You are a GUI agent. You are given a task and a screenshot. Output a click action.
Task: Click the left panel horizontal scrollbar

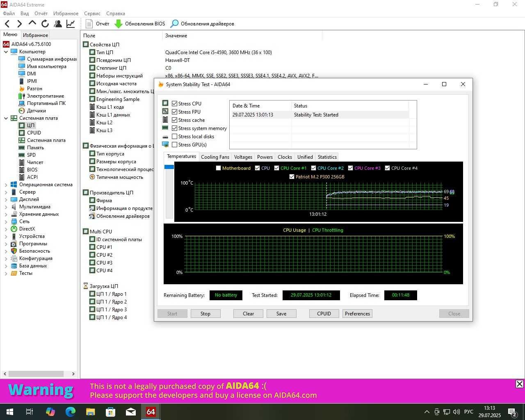click(x=36, y=374)
